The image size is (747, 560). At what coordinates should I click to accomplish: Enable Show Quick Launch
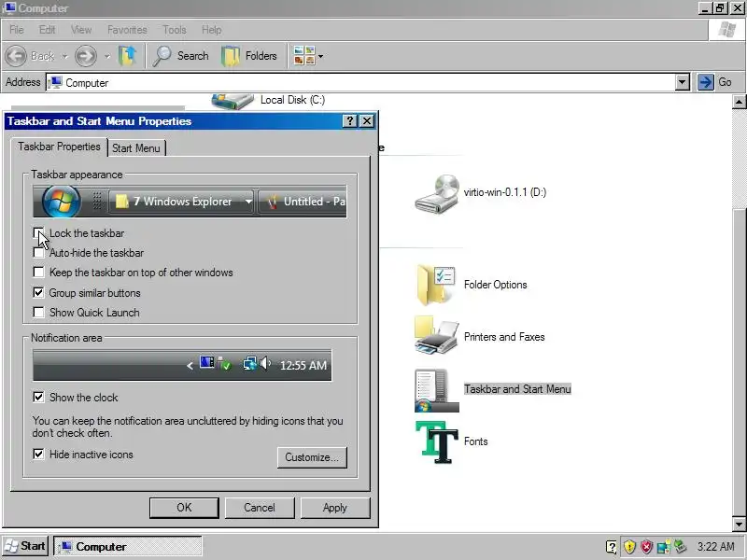38,313
